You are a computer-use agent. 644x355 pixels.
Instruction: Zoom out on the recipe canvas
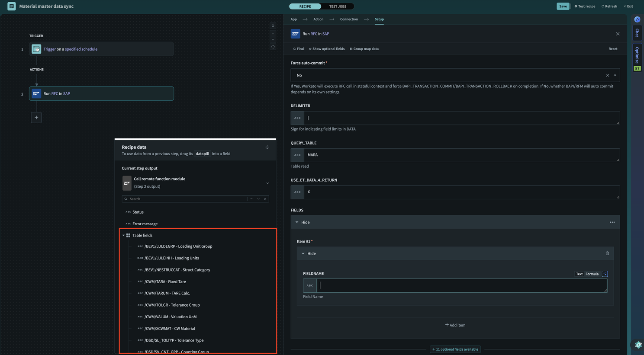[273, 39]
